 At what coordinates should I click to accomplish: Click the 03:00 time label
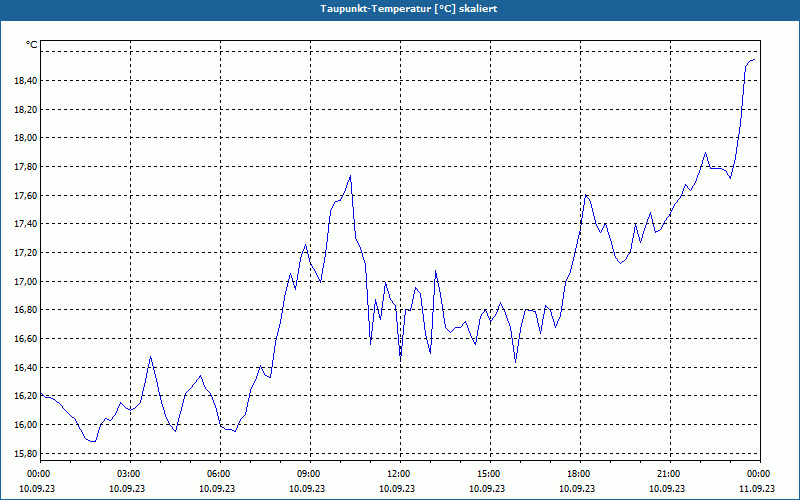pyautogui.click(x=131, y=473)
